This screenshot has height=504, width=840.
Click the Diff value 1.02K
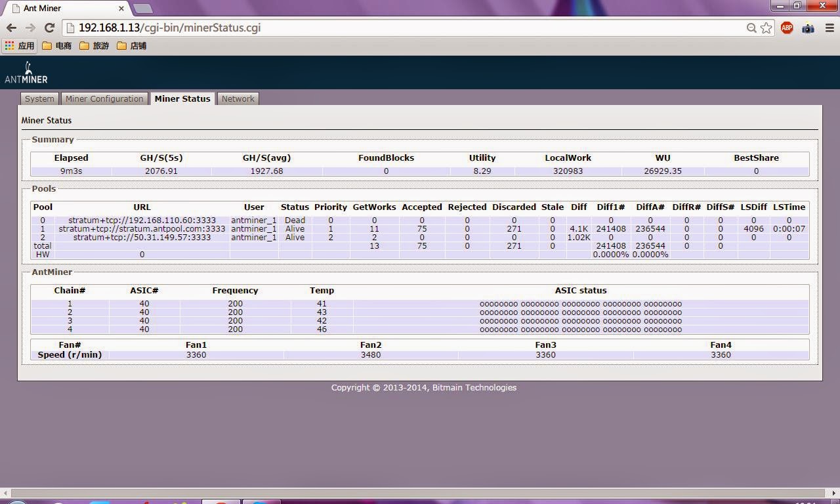(x=579, y=238)
